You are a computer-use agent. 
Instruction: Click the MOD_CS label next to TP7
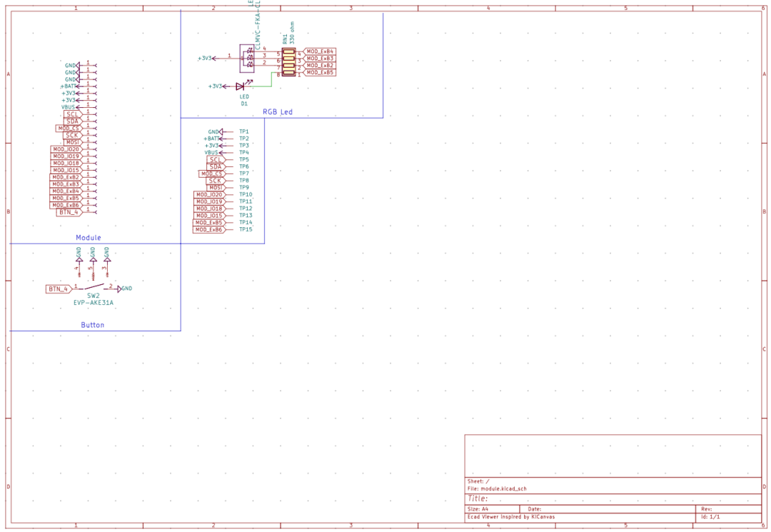coord(212,174)
